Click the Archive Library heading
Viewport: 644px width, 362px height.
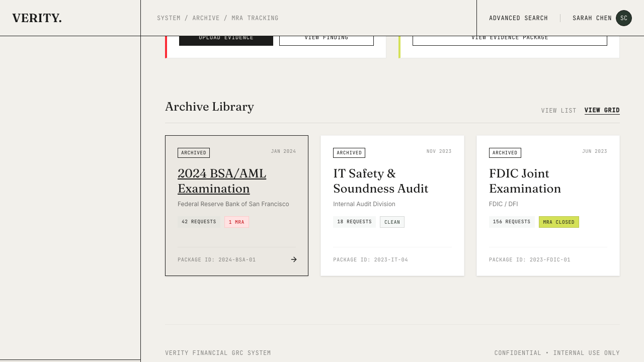point(209,107)
